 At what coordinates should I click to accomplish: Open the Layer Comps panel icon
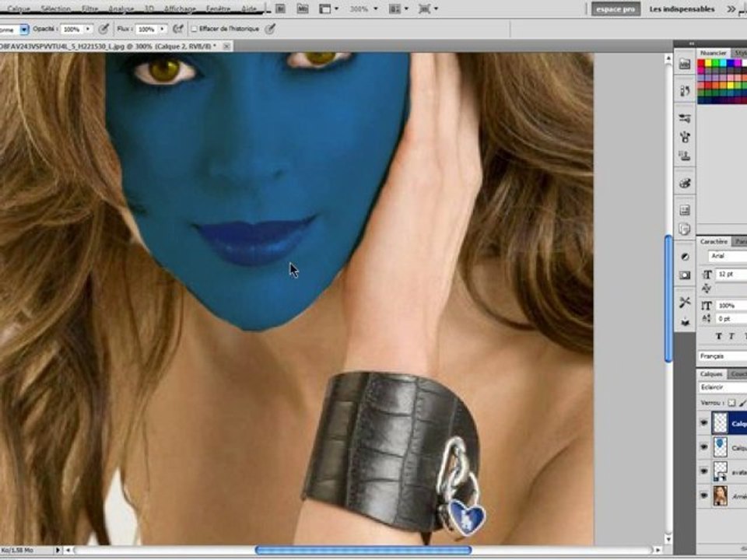(x=685, y=229)
